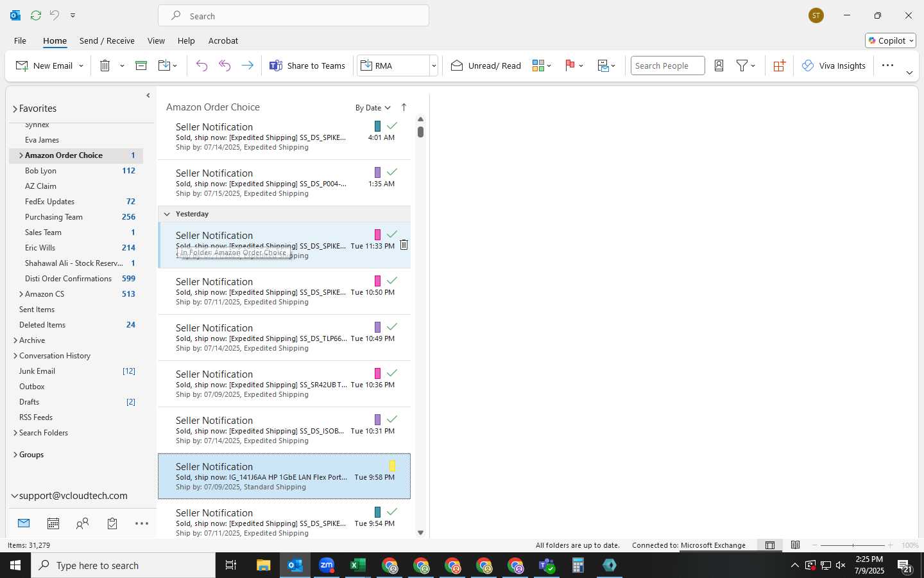Delete selected email using the ribbon trash icon

coord(105,66)
